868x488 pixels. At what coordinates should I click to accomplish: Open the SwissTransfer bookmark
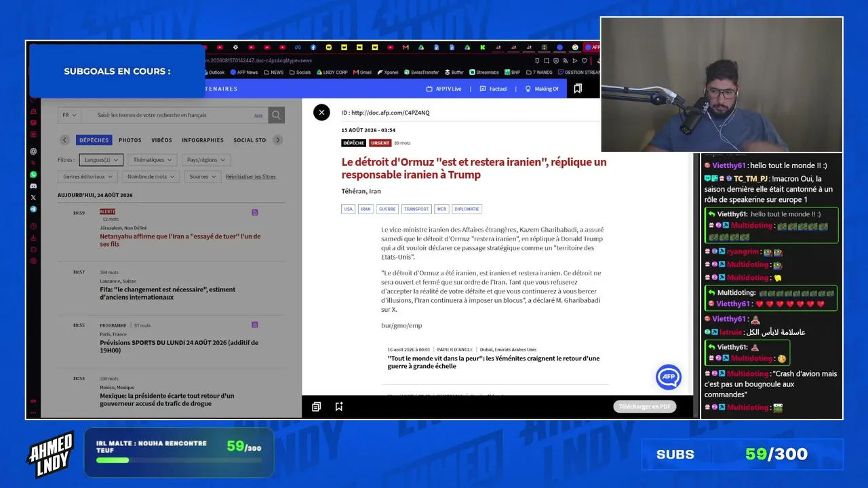coord(421,73)
